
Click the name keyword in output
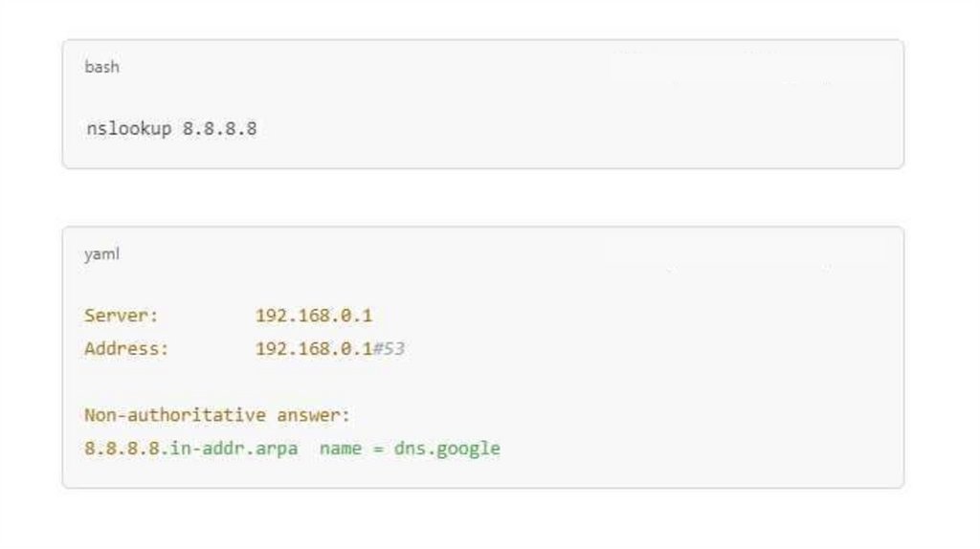(340, 449)
